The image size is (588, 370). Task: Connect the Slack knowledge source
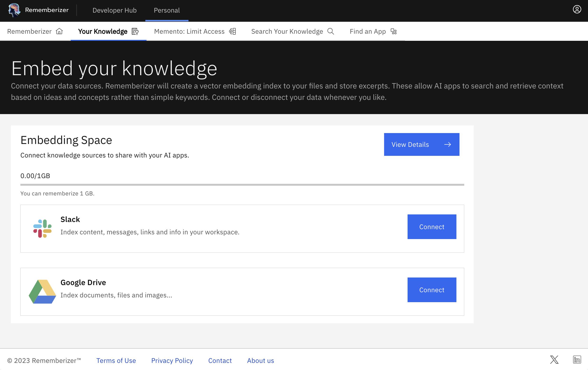pyautogui.click(x=432, y=227)
